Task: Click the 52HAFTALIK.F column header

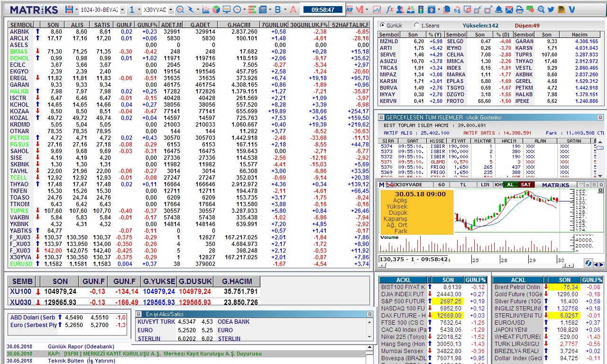Action: click(x=350, y=25)
